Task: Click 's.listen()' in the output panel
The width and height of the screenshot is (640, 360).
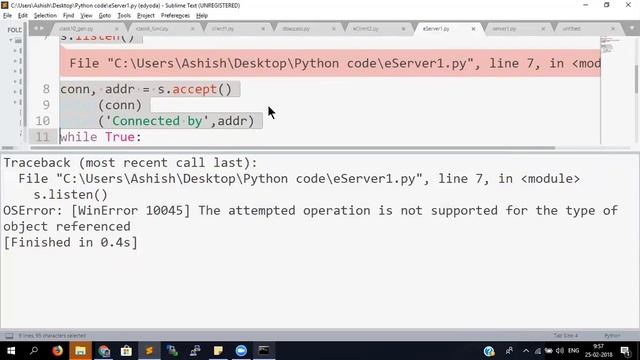Action: click(x=70, y=195)
